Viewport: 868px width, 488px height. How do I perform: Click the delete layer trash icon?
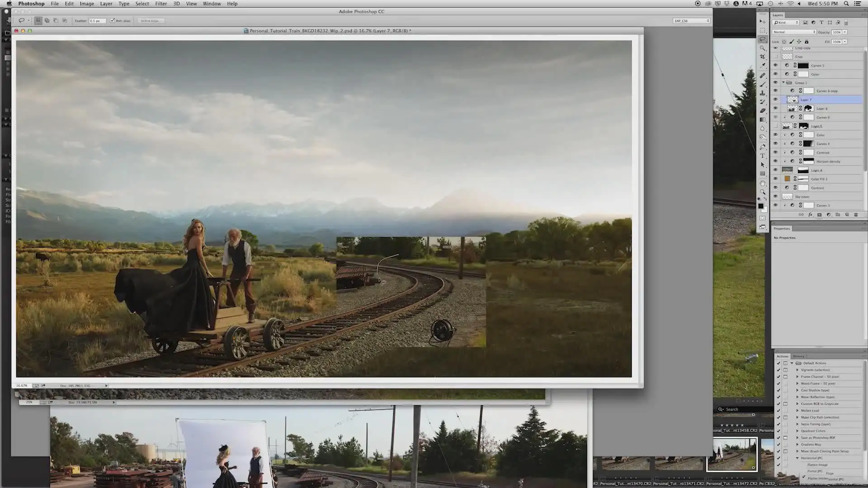click(856, 215)
